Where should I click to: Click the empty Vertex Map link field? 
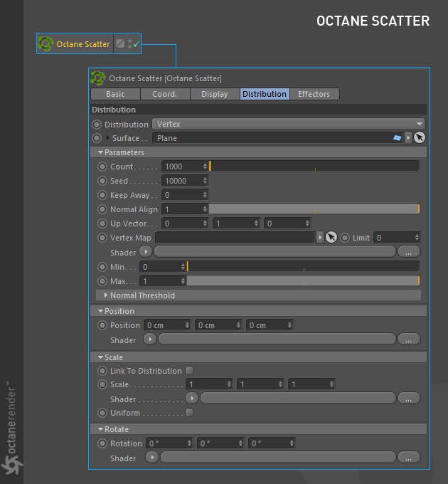[x=236, y=237]
